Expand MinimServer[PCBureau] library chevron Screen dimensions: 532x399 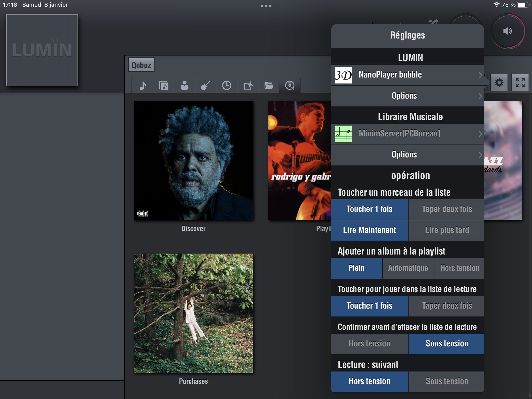point(480,134)
